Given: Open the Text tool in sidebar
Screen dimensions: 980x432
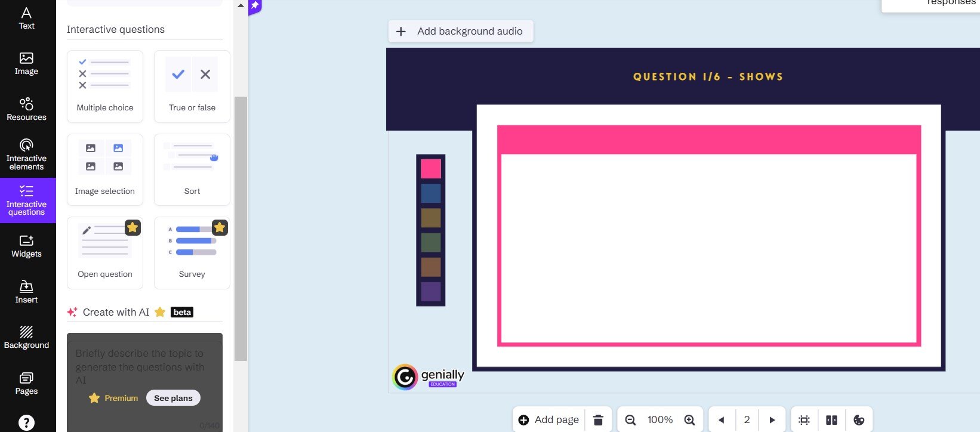Looking at the screenshot, I should tap(26, 18).
